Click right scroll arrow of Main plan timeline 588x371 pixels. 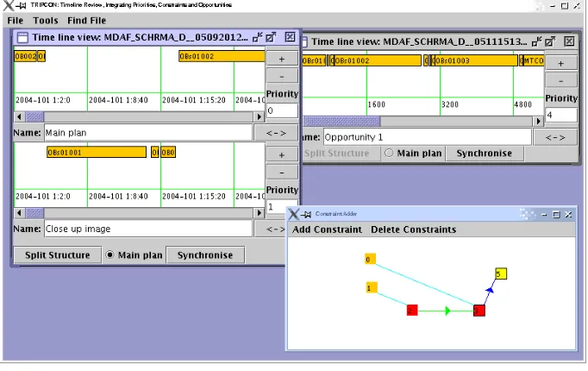[x=259, y=117]
